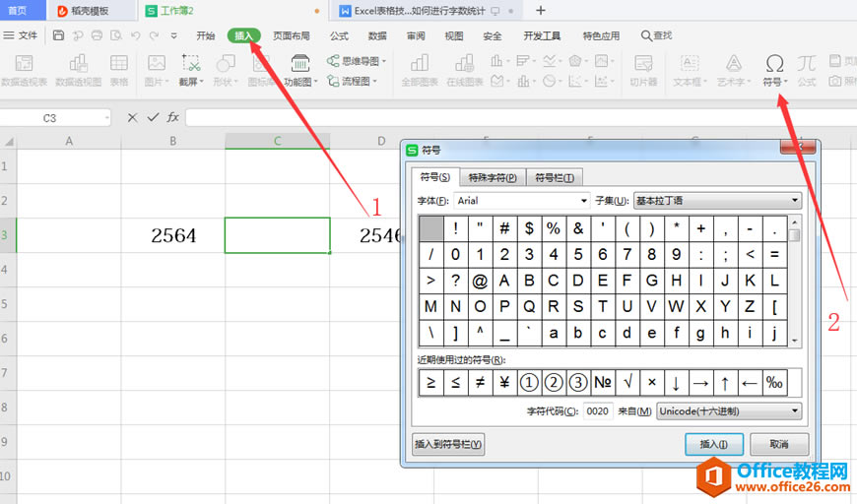The height and width of the screenshot is (504, 857).
Task: Switch to 特殊字符(P) tab in dialog
Action: click(493, 177)
